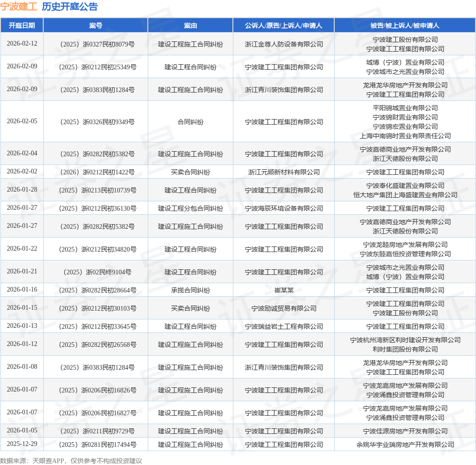
Task: Click the 历史开庭公告 heading
Action: click(x=70, y=7)
